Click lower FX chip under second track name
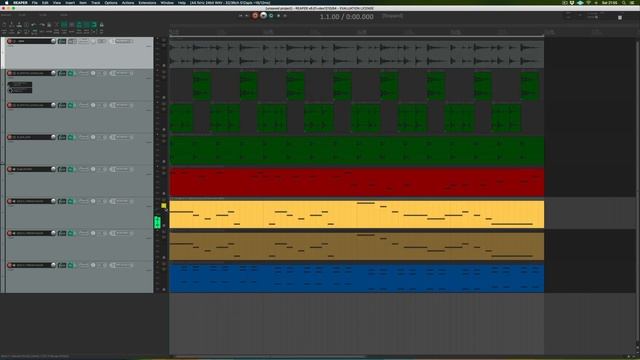Viewport: 640px width, 360px height. pos(20,90)
